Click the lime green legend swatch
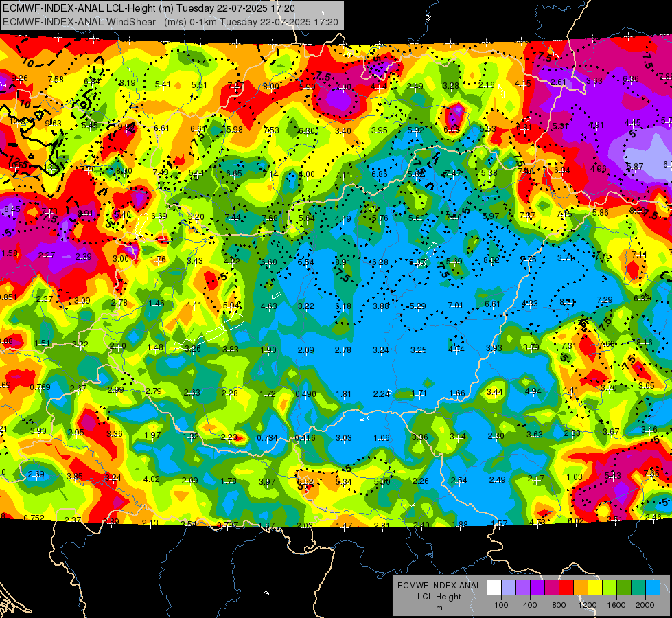Screen dimensions: 672x618 tap(610, 588)
